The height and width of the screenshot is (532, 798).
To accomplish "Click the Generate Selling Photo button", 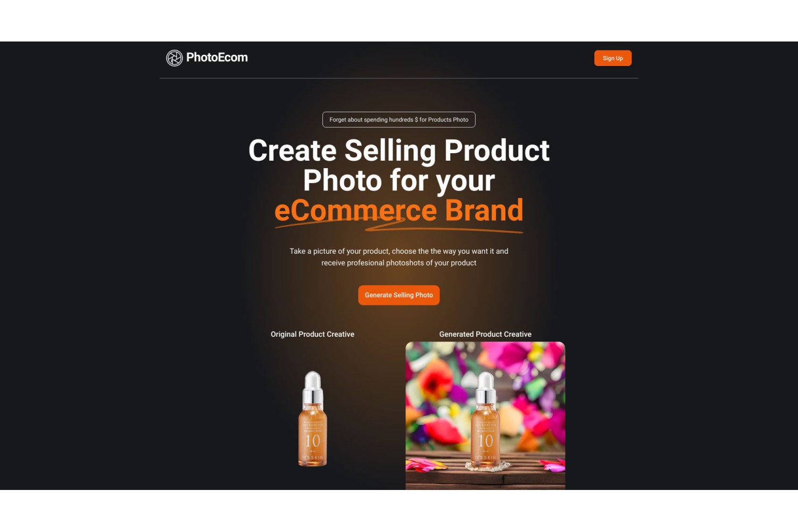I will click(399, 295).
